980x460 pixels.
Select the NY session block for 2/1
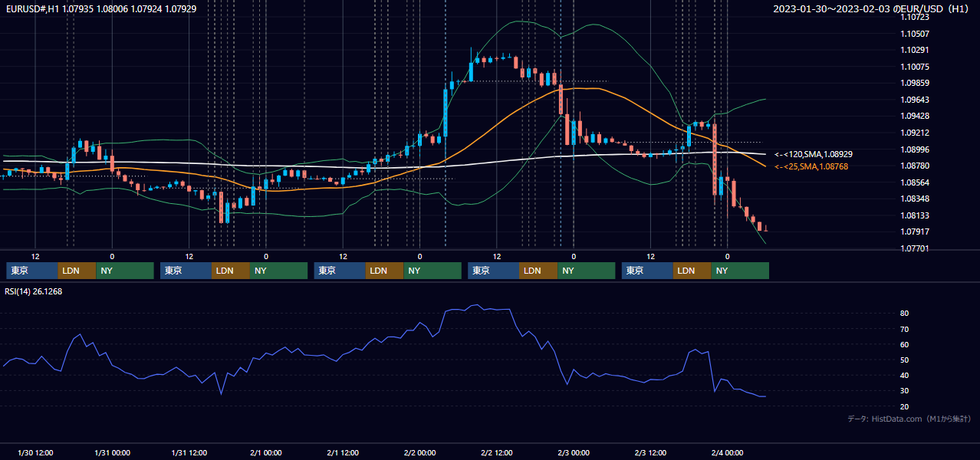point(432,271)
